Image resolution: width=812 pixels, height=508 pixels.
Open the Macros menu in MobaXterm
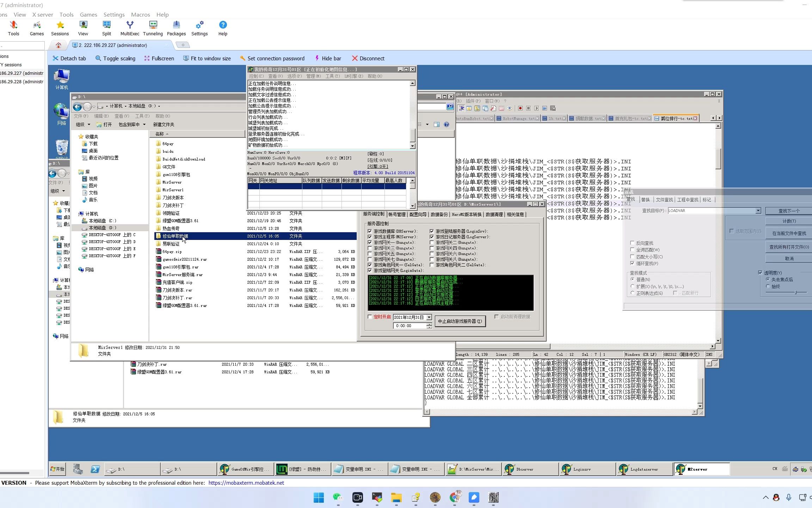(140, 15)
